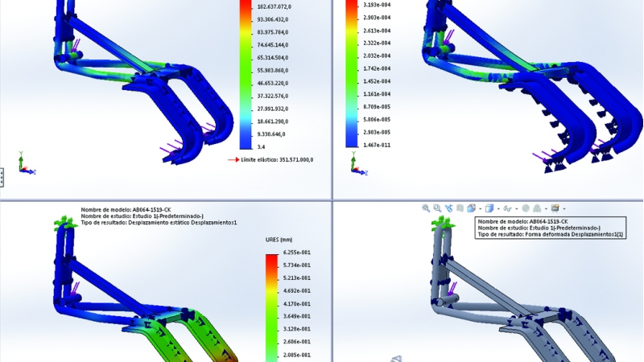Screen dimensions: 644x362
Task: Expand the View Orientation dropdown arrow
Action: pyautogui.click(x=479, y=208)
